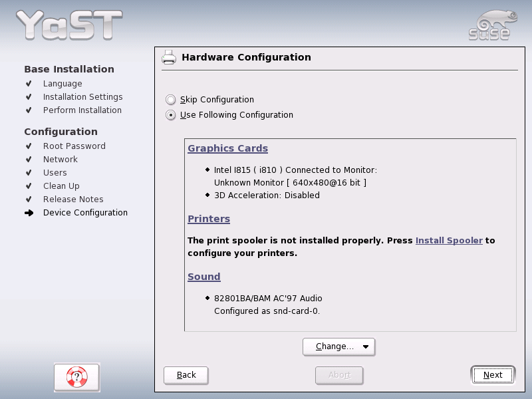The image size is (532, 399).
Task: Click the Intel I815 graphics card entry
Action: 295,170
